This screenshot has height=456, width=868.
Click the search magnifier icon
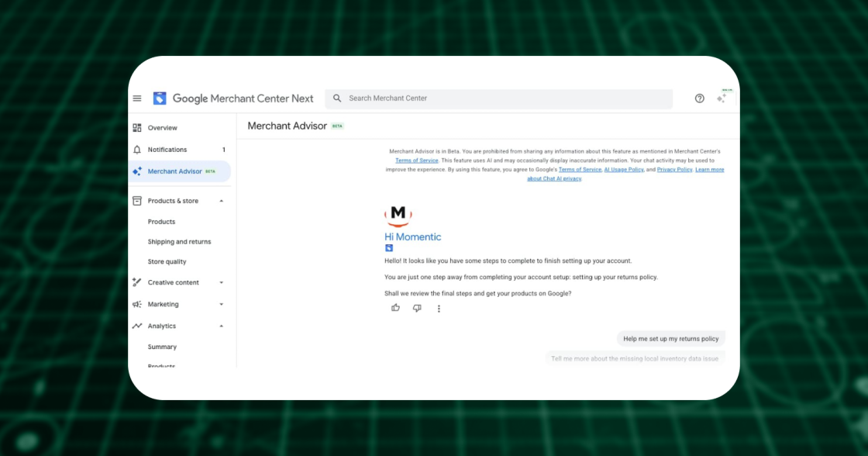tap(337, 98)
